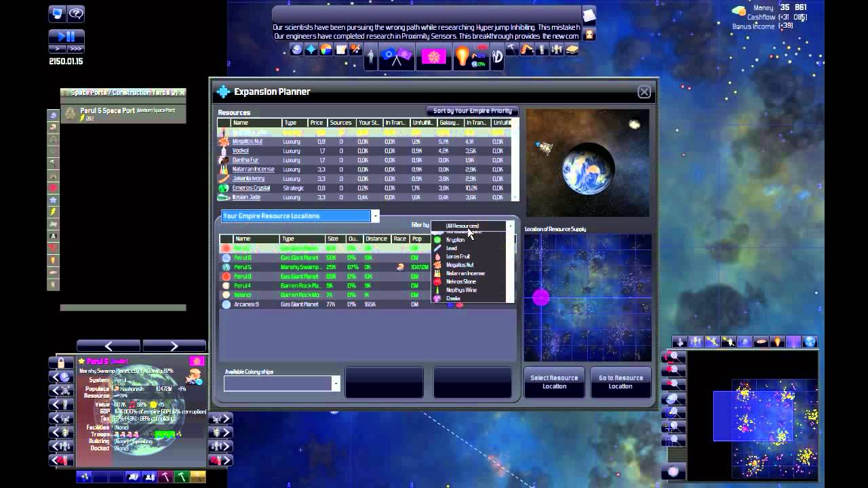Open the help question mark icon

[77, 13]
